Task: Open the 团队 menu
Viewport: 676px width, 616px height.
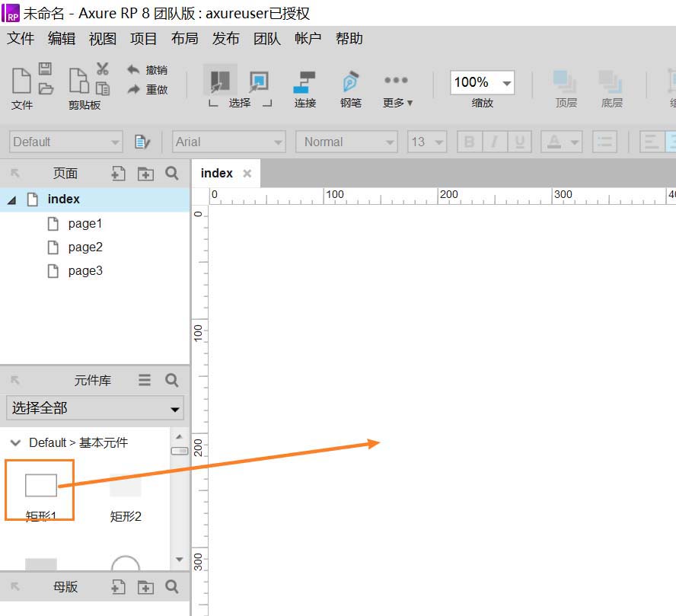Action: [x=267, y=38]
